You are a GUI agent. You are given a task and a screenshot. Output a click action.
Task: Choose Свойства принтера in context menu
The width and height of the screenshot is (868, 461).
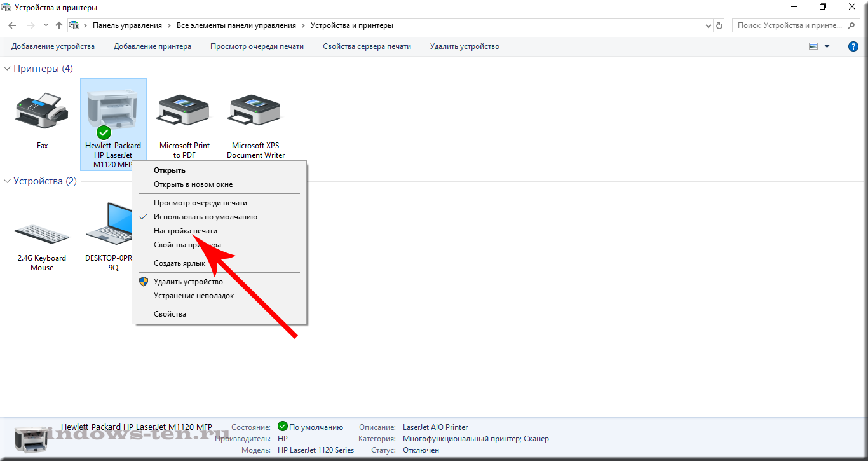tap(219, 245)
